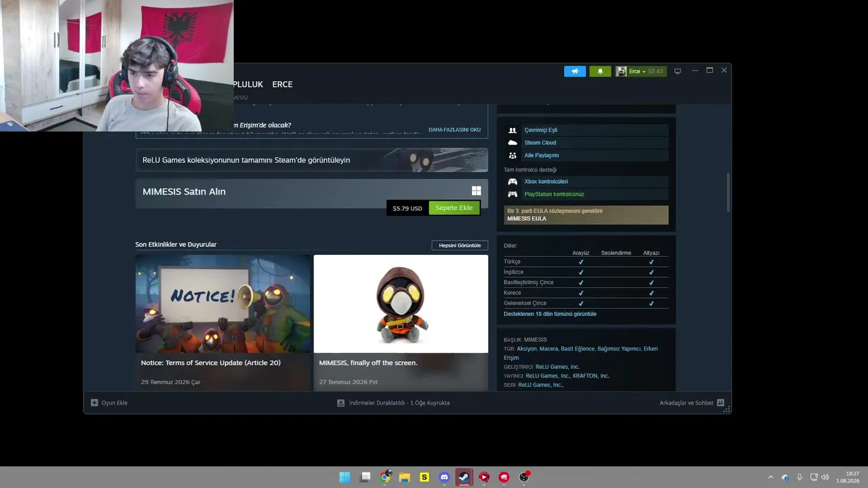
Task: Open the Arkadaşlar ve Sohbet friends icon
Action: [720, 403]
